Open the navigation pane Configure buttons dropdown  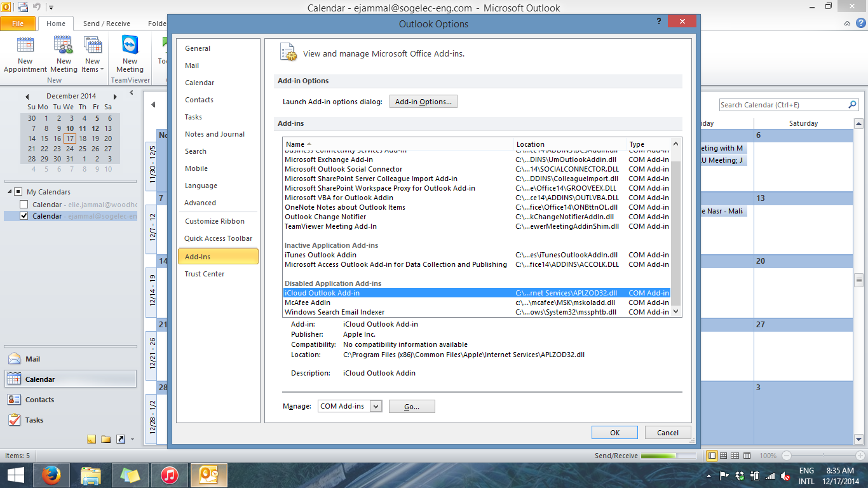click(x=132, y=439)
